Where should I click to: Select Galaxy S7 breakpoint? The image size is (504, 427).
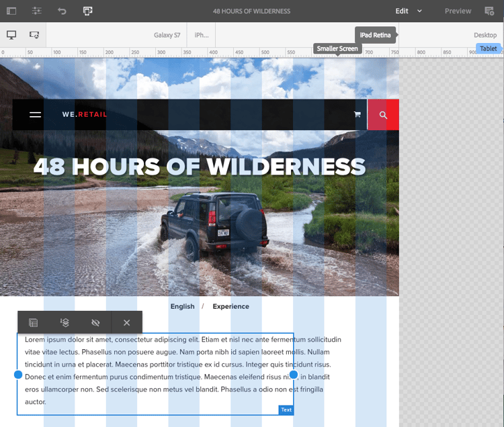coord(167,35)
